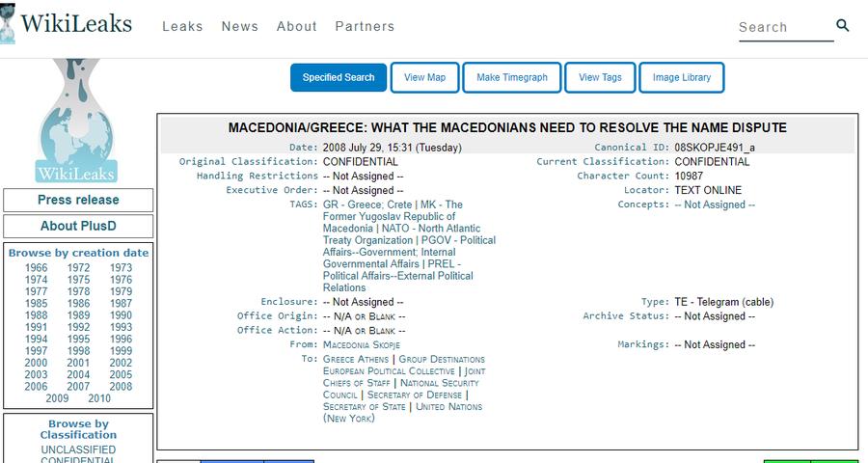Open the Leaks menu item
The image size is (868, 463).
(x=182, y=26)
